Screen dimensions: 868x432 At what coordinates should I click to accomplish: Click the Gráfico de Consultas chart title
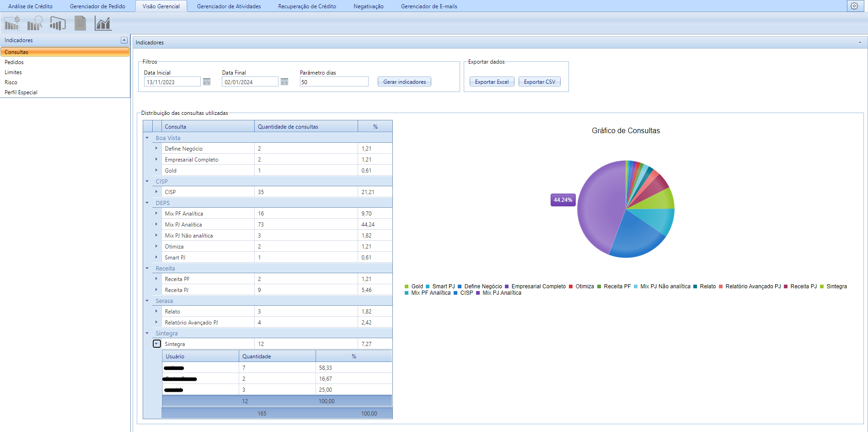click(626, 130)
